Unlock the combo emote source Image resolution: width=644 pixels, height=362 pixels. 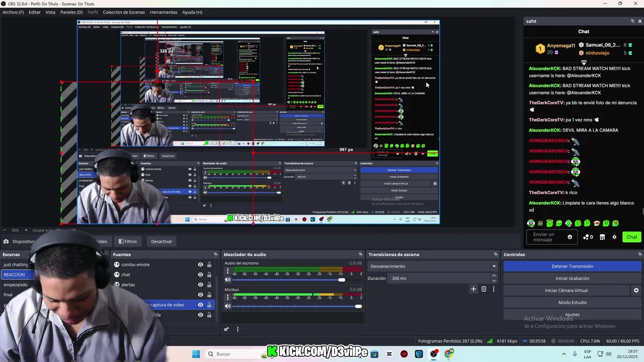click(x=209, y=264)
